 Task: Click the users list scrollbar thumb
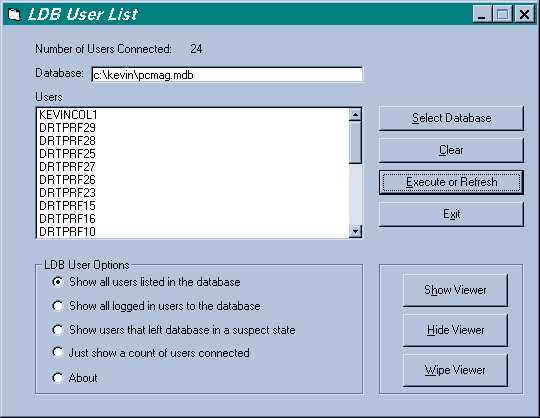pyautogui.click(x=355, y=142)
